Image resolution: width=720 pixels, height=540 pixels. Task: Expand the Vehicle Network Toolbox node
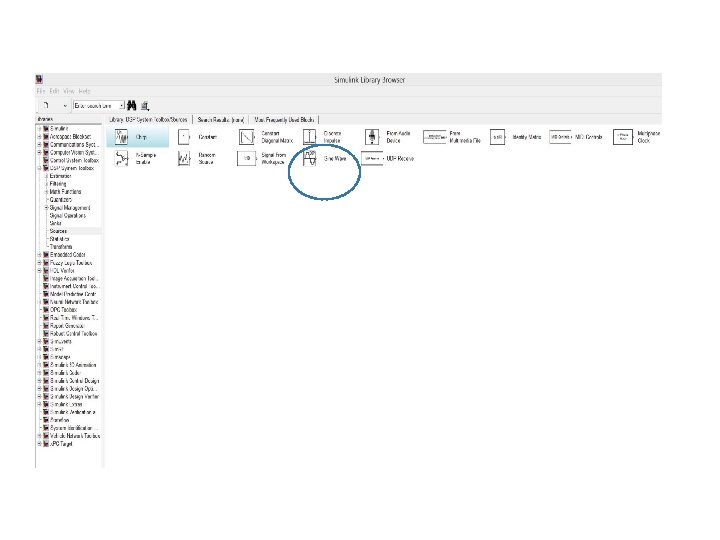pos(39,435)
